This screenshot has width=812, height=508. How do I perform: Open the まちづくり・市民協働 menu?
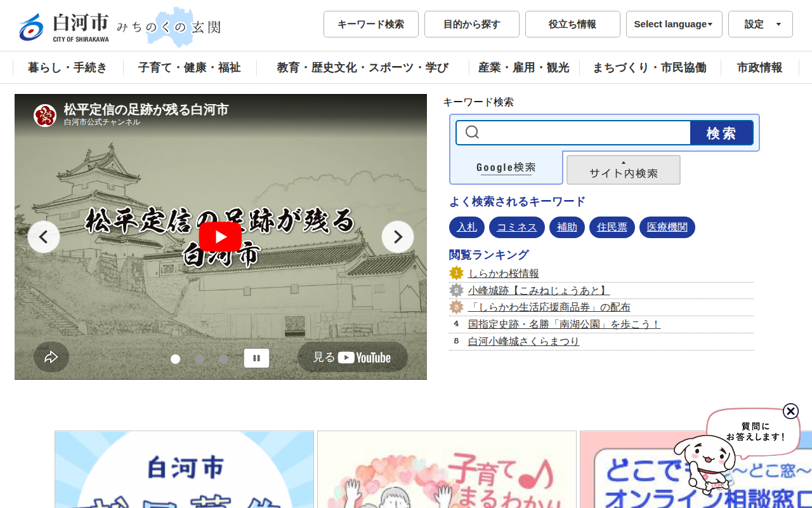point(650,67)
